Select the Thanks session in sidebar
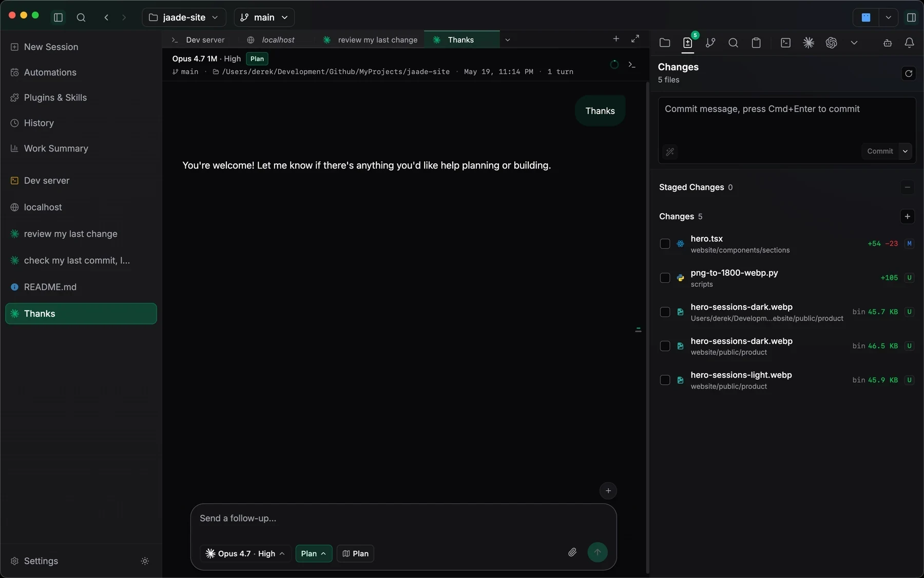The height and width of the screenshot is (578, 924). (x=81, y=314)
